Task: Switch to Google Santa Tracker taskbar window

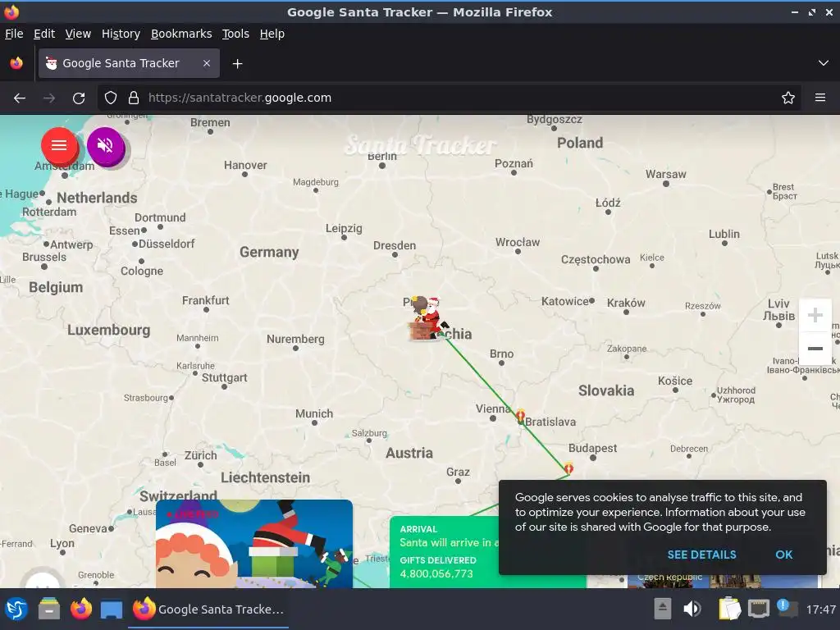Action: click(x=208, y=609)
